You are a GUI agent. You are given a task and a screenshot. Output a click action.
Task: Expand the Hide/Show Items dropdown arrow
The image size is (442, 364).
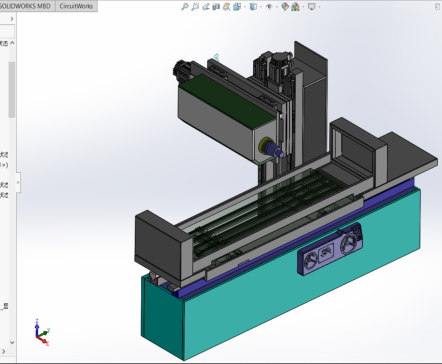(277, 7)
